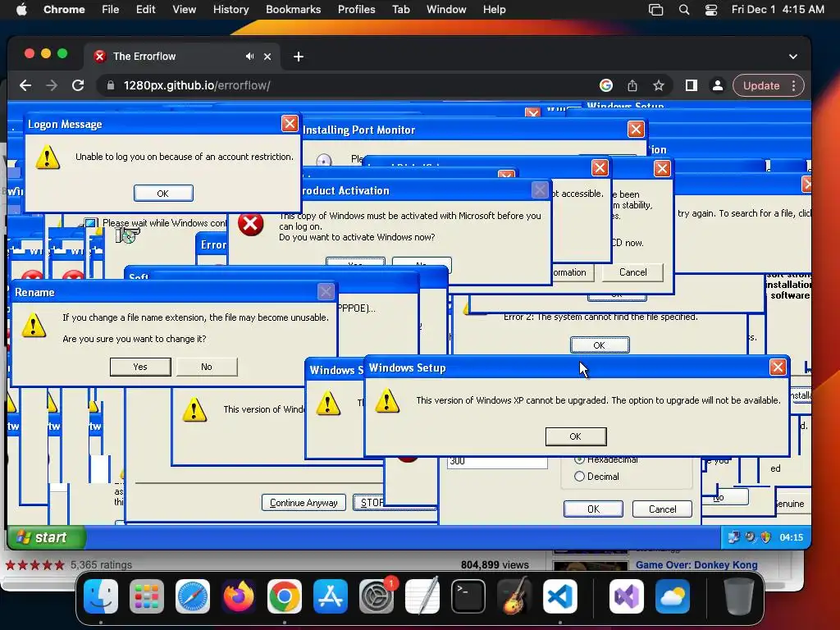Open GarageBand from the Dock
Screen dimensions: 840x630
pyautogui.click(x=514, y=596)
